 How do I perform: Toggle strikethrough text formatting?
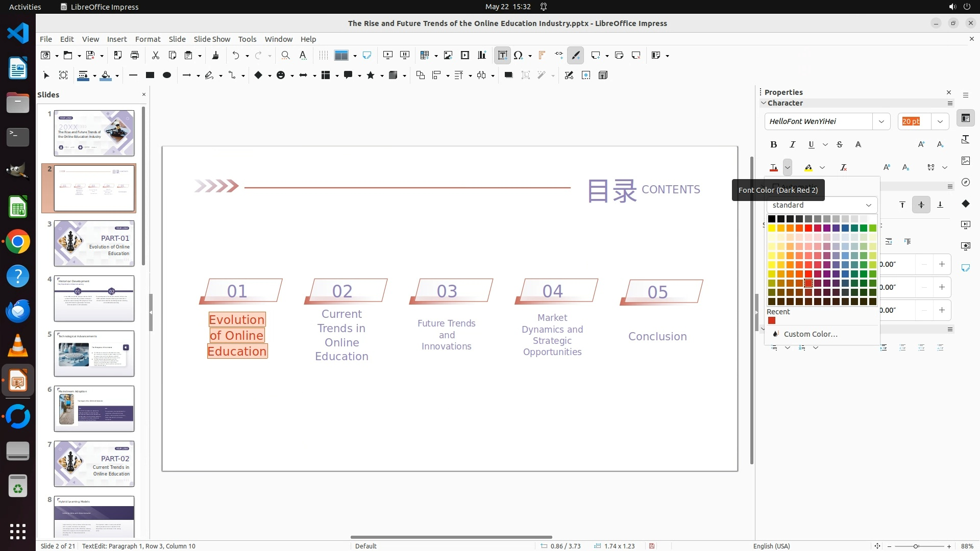point(840,145)
